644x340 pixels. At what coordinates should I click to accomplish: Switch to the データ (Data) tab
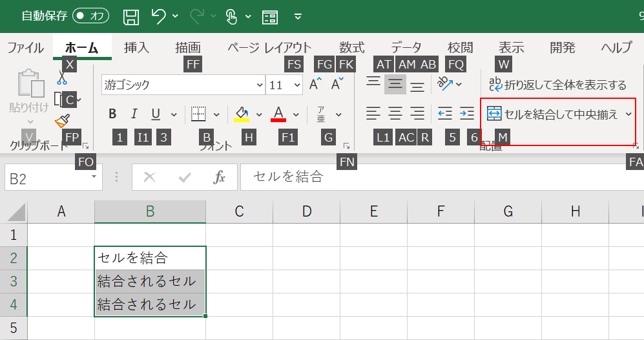coord(406,48)
